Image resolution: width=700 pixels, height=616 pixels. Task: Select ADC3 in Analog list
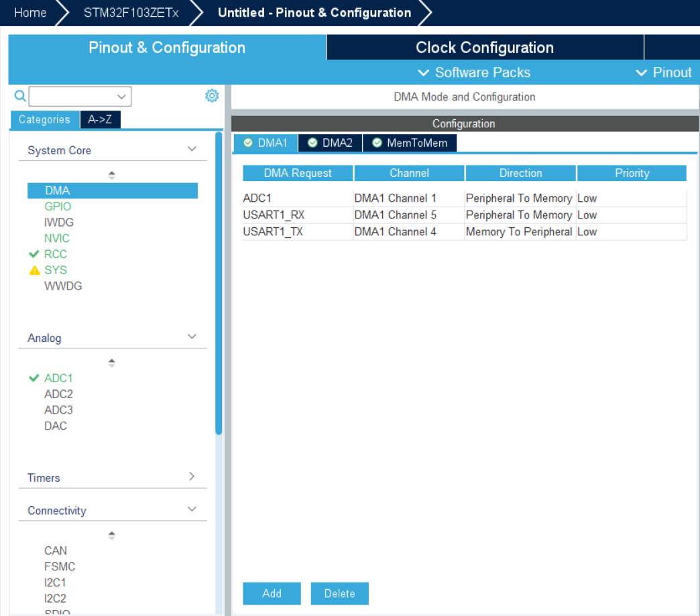pos(58,410)
